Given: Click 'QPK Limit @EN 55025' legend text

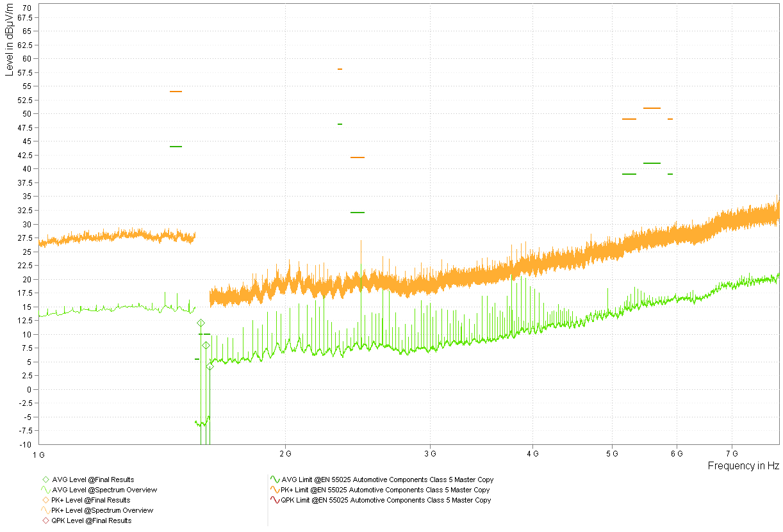Looking at the screenshot, I should [386, 500].
